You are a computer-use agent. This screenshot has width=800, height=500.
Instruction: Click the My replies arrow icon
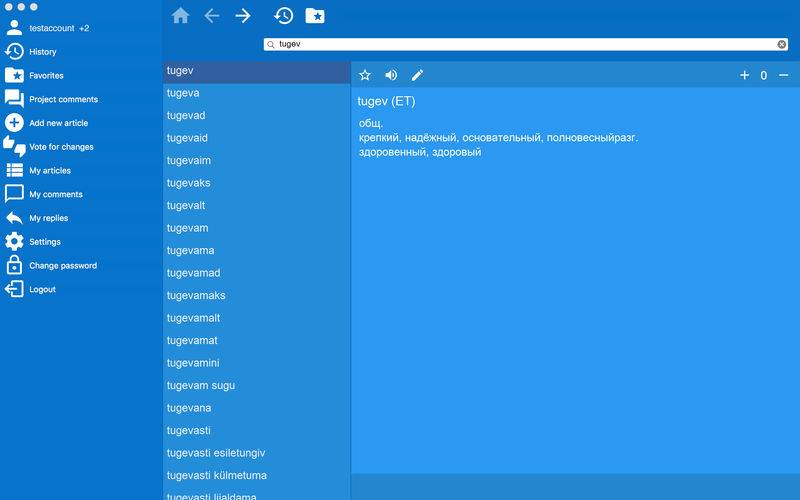pyautogui.click(x=14, y=218)
